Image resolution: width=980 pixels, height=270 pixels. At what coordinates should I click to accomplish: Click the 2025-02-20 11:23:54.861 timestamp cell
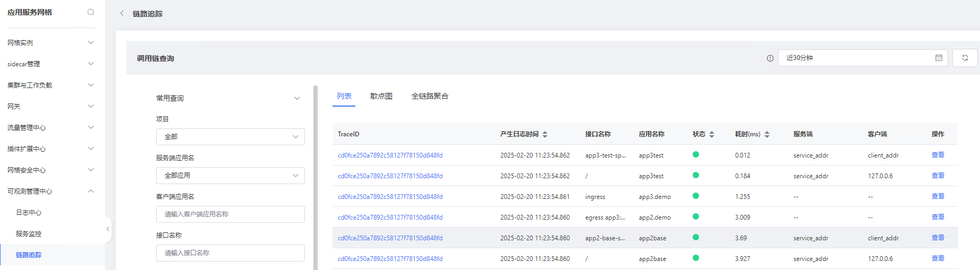click(535, 197)
